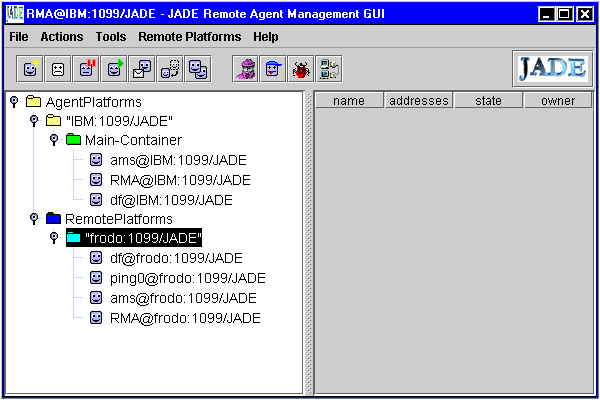Collapse the Main-Container tree node
The width and height of the screenshot is (600, 400).
click(54, 140)
